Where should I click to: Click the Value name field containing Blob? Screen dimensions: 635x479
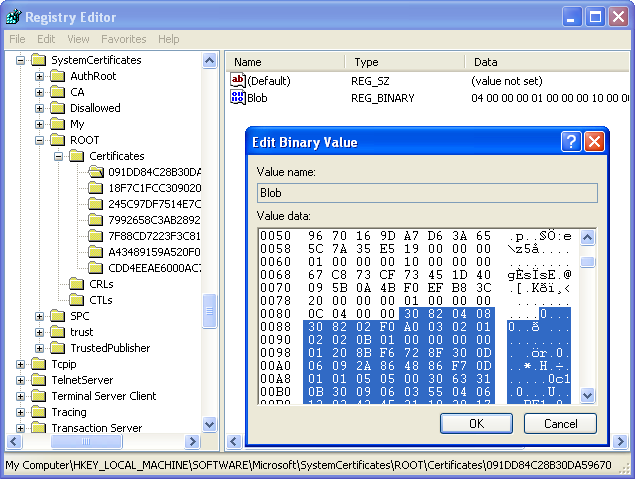pos(426,192)
